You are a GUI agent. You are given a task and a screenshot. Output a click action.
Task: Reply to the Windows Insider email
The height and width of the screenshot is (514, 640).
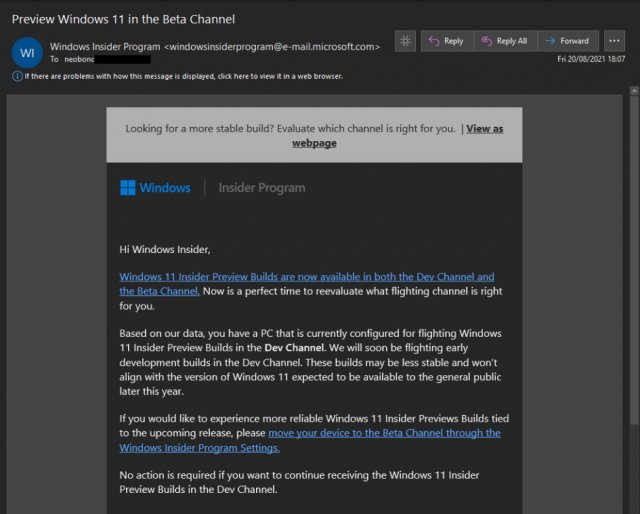447,41
